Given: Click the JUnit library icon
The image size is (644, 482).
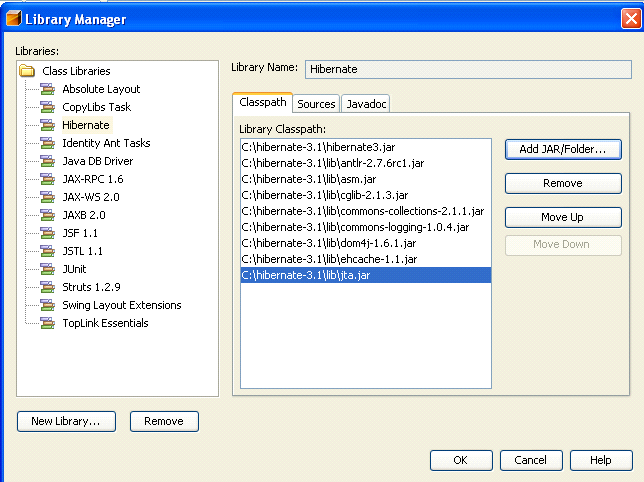Looking at the screenshot, I should (48, 269).
